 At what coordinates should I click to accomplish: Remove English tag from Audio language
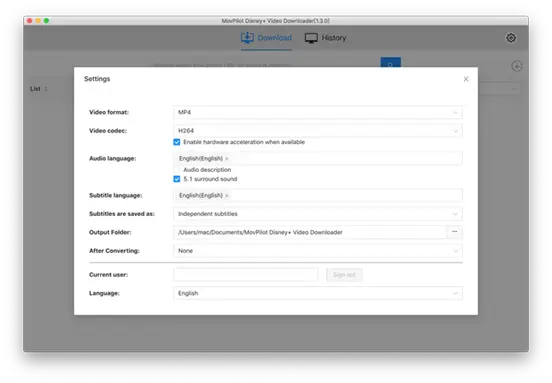click(227, 159)
